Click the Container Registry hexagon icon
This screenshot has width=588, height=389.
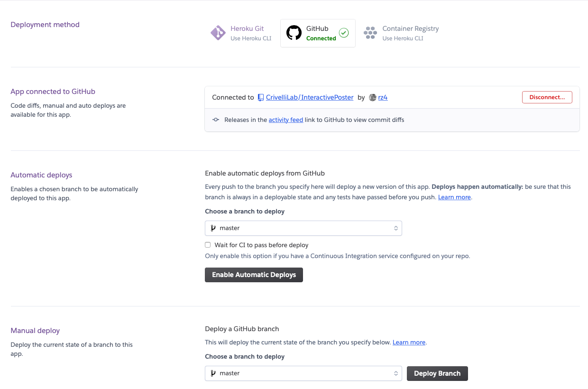370,33
